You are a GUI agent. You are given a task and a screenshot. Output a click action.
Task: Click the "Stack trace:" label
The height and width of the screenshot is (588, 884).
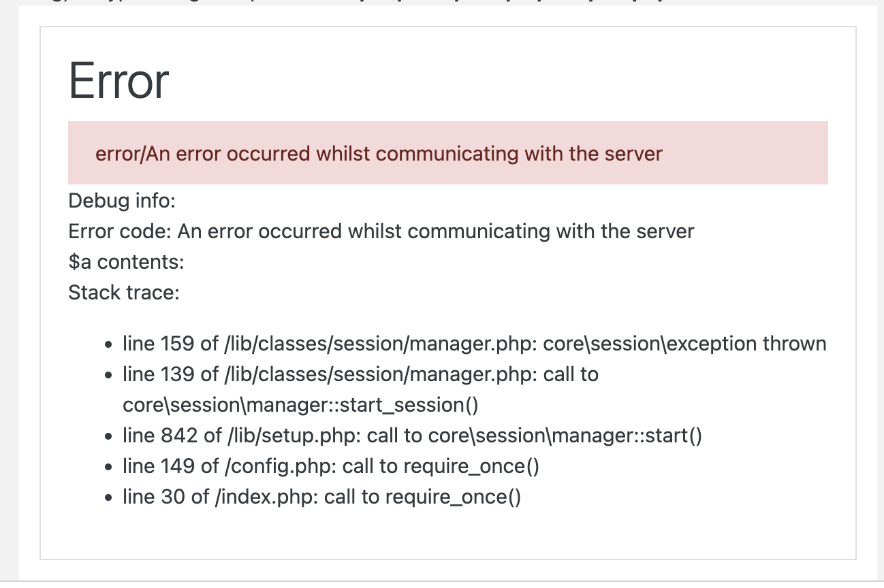pyautogui.click(x=124, y=293)
